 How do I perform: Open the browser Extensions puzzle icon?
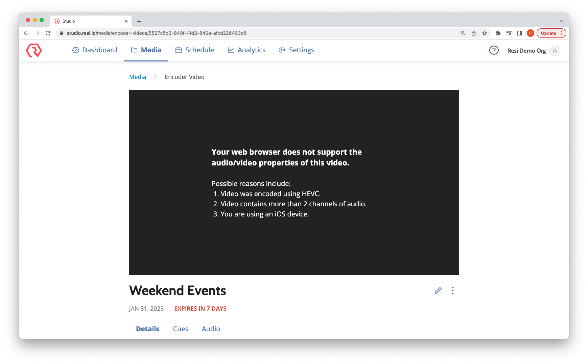498,33
